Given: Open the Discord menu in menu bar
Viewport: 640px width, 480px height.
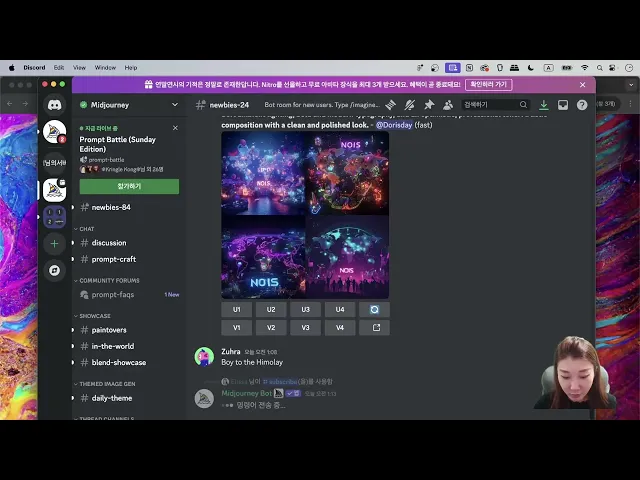Looking at the screenshot, I should (x=34, y=68).
